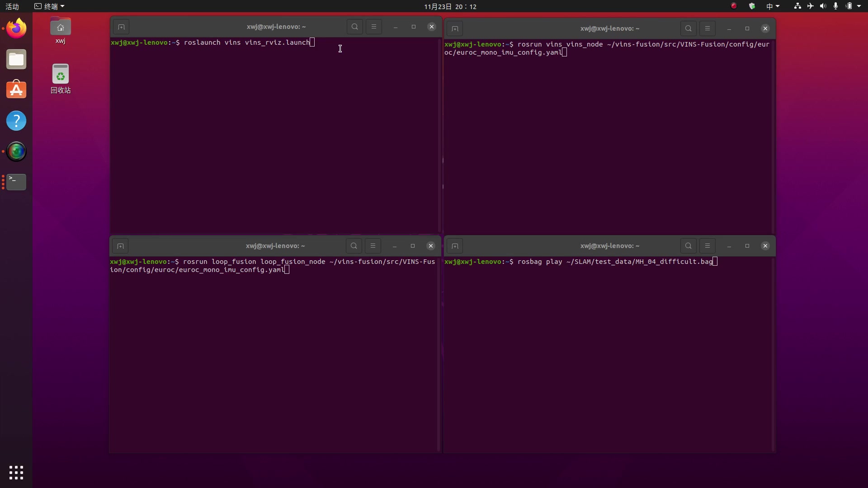Open system status menu arrow
Screen dimensions: 868x488
859,6
